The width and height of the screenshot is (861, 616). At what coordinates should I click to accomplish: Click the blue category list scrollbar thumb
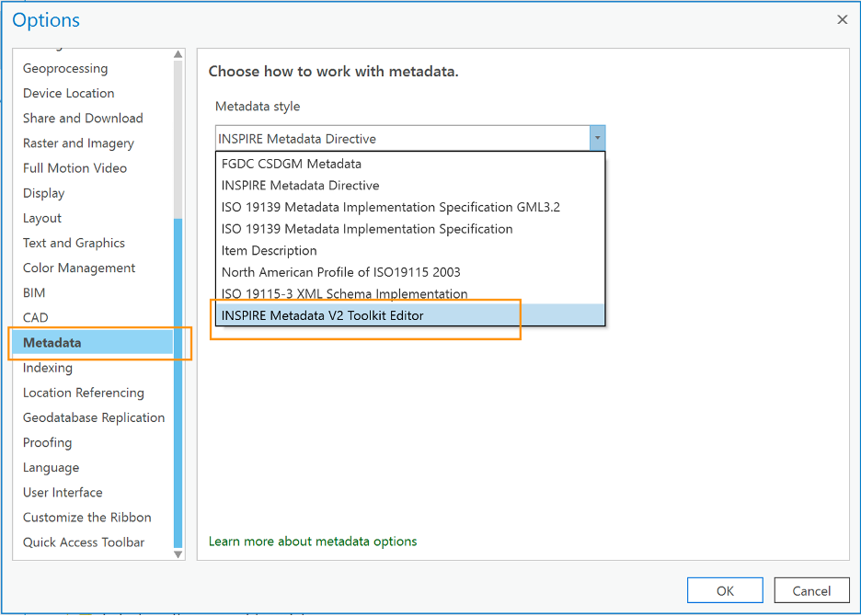point(178,382)
